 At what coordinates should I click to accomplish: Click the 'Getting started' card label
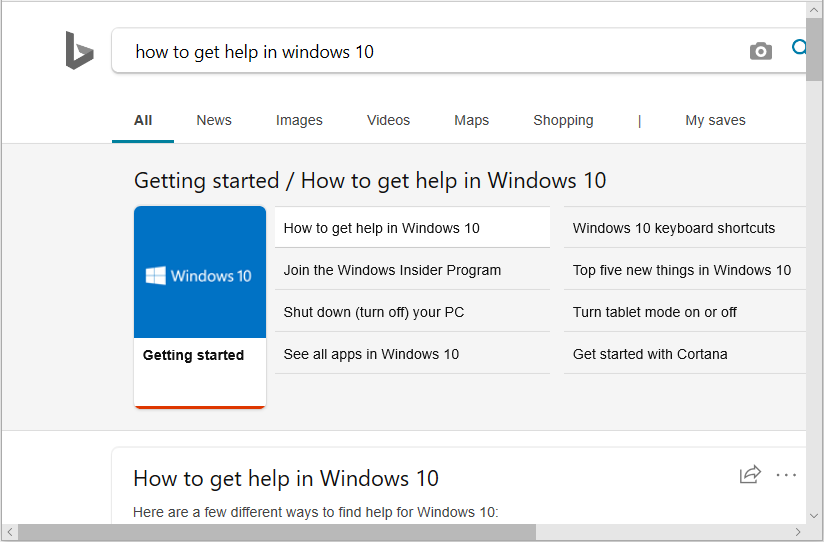(193, 355)
